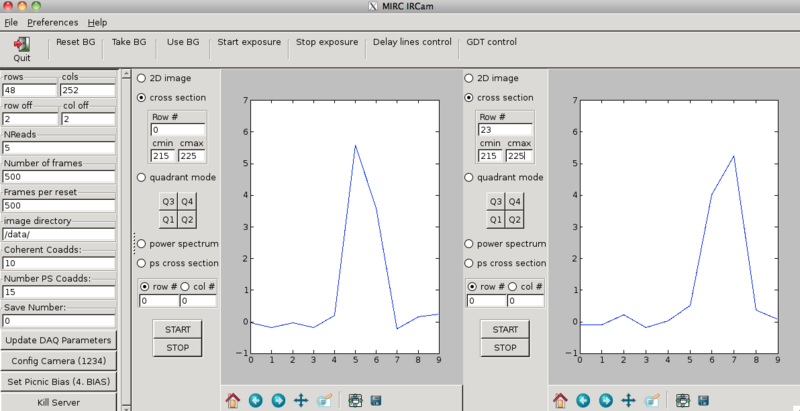Click Forward arrow under the left plot
The width and height of the screenshot is (800, 411).
[278, 400]
